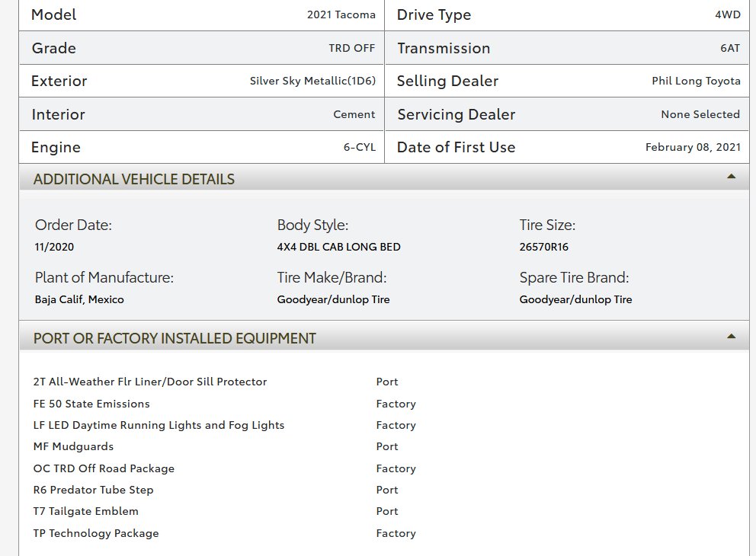Click the Order Date 11/2020 value
Image resolution: width=756 pixels, height=556 pixels.
pyautogui.click(x=54, y=248)
